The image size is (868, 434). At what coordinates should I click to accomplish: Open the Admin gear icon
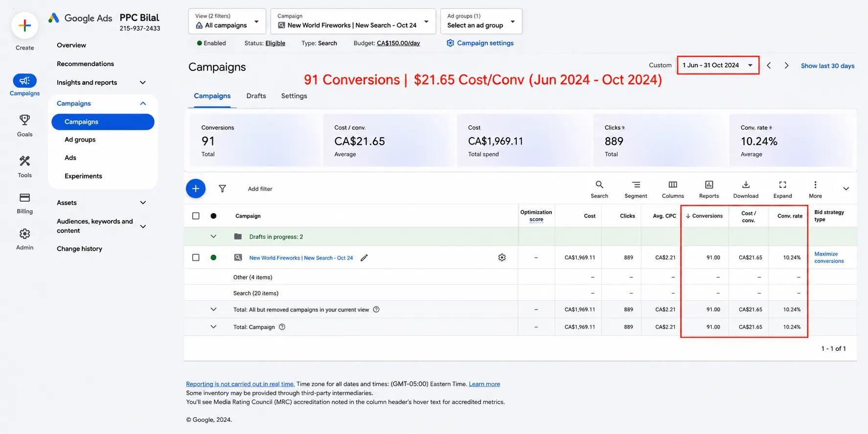pyautogui.click(x=24, y=234)
